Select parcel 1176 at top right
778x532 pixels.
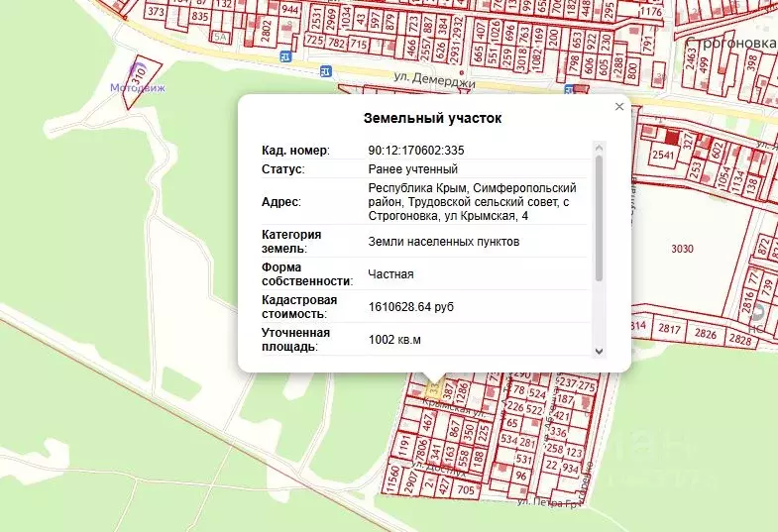point(650,11)
